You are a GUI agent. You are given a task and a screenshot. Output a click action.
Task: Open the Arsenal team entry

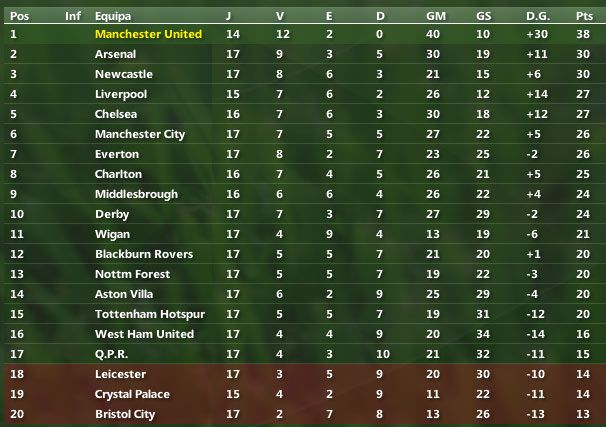(x=115, y=54)
